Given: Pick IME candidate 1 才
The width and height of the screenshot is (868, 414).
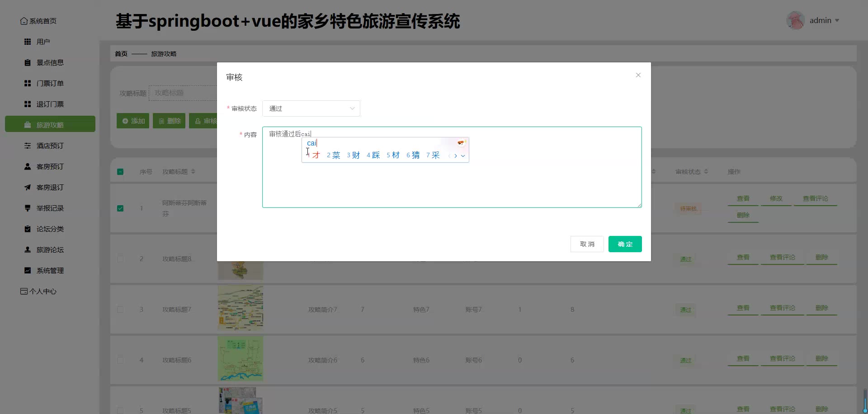Looking at the screenshot, I should pos(315,155).
